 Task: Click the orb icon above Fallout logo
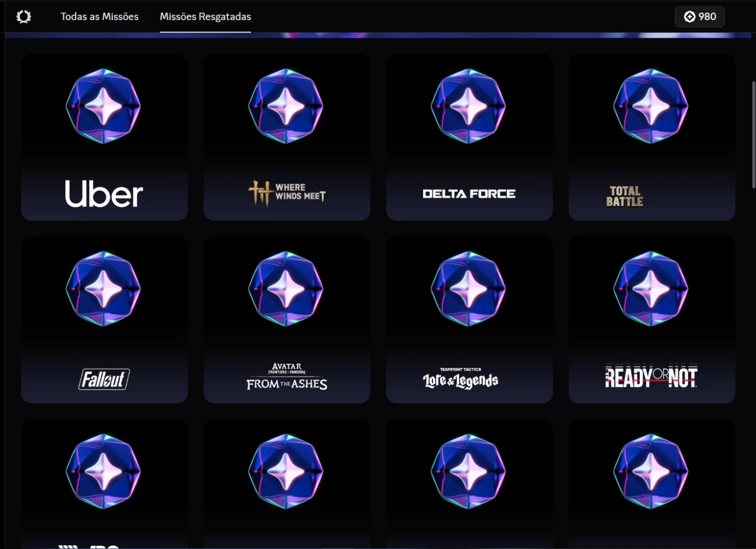tap(103, 289)
